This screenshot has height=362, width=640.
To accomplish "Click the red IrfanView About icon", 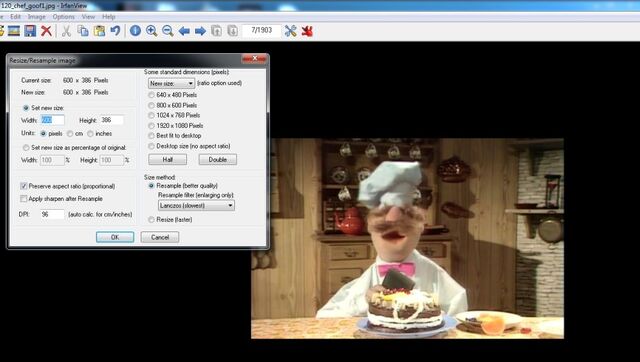I will pyautogui.click(x=307, y=31).
